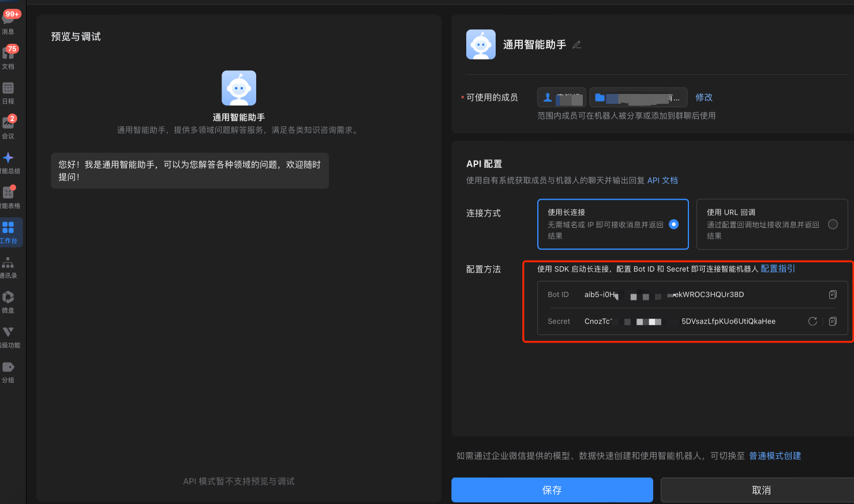
Task: Open the 日程 calendar sidebar icon
Action: pos(8,92)
